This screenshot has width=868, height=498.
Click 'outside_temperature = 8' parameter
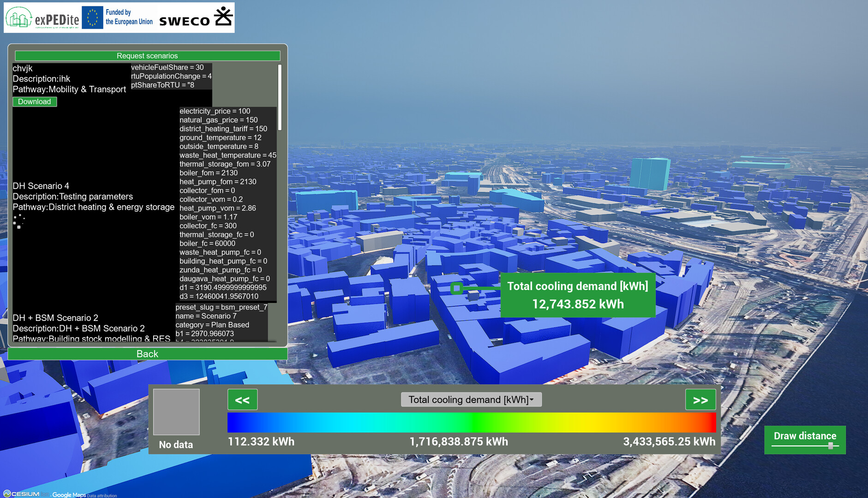point(219,146)
